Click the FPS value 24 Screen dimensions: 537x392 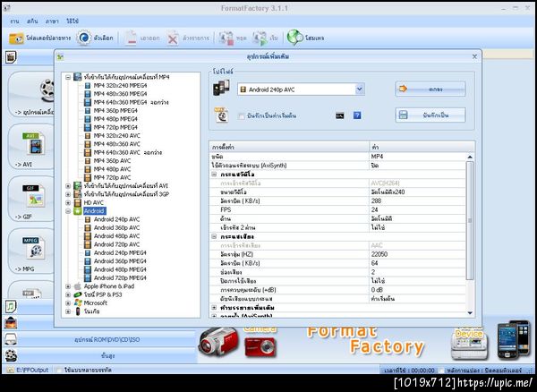375,209
